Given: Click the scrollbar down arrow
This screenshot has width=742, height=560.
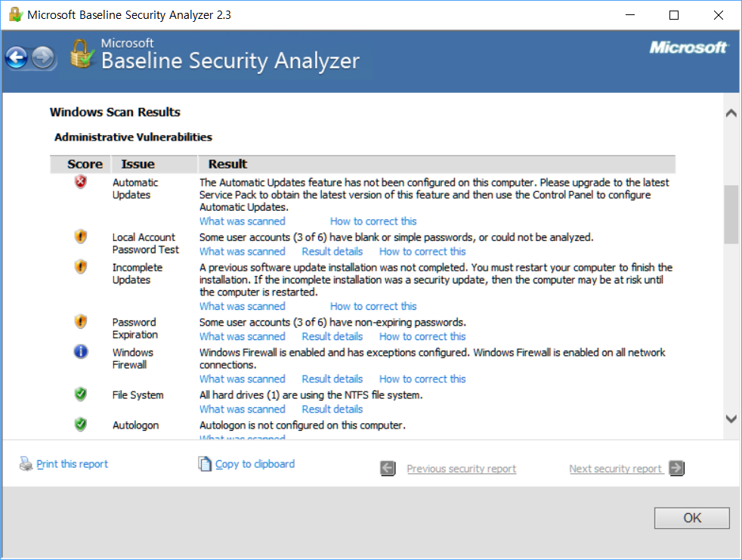Looking at the screenshot, I should pyautogui.click(x=731, y=419).
